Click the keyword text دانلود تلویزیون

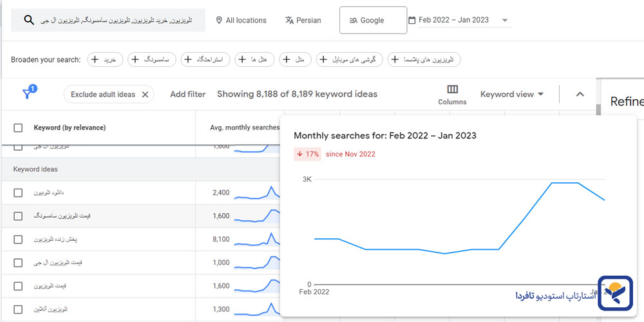[x=49, y=193]
